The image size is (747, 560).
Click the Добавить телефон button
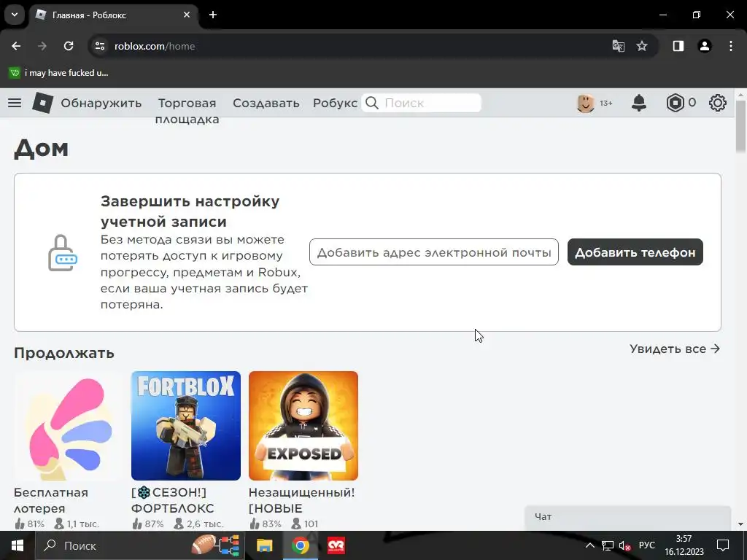(x=635, y=252)
